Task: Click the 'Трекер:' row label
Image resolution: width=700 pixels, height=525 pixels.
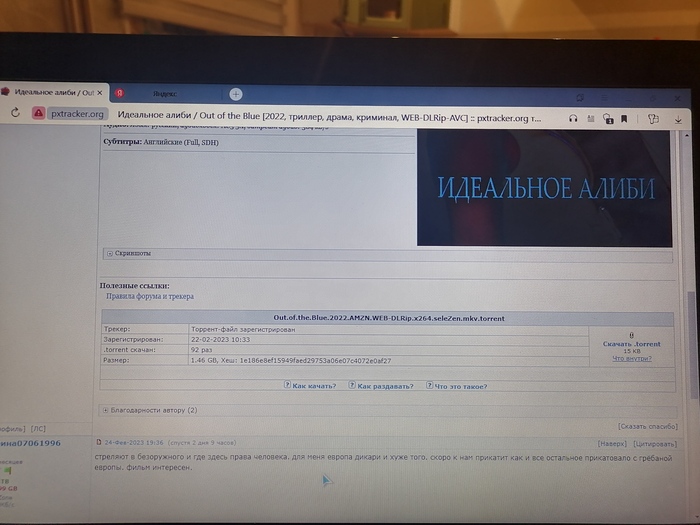Action: tap(117, 329)
